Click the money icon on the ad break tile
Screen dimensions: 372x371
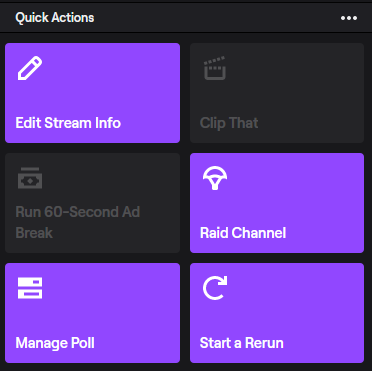(30, 178)
